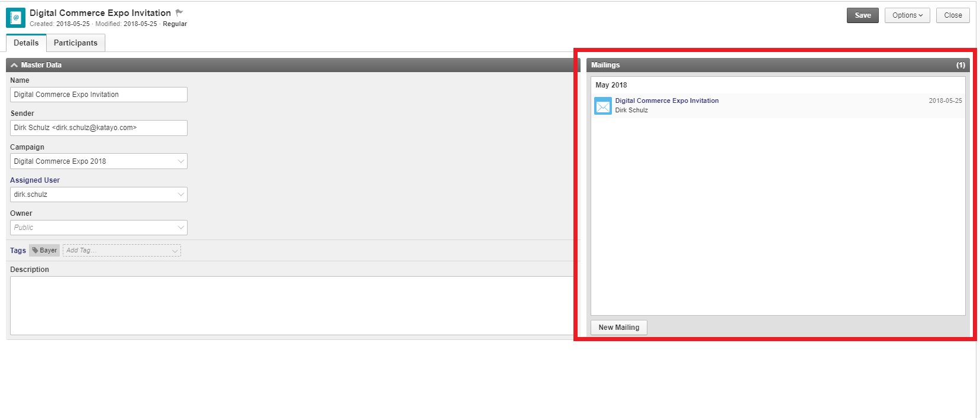
Task: Collapse the Master Data section
Action: point(14,65)
